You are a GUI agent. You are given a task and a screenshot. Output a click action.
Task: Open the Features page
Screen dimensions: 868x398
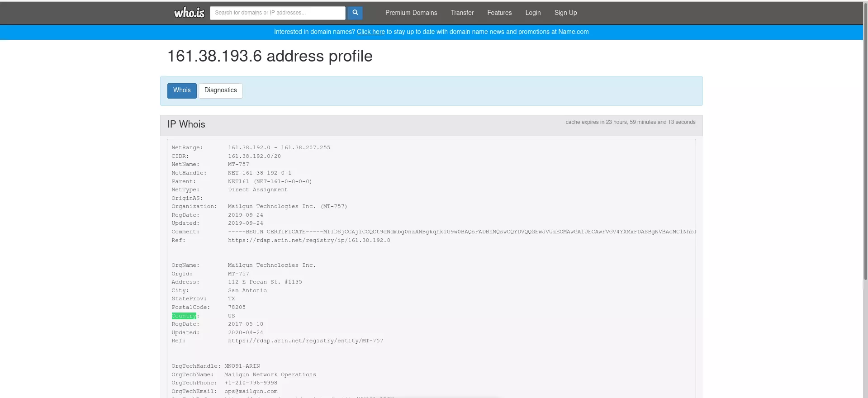(x=499, y=13)
